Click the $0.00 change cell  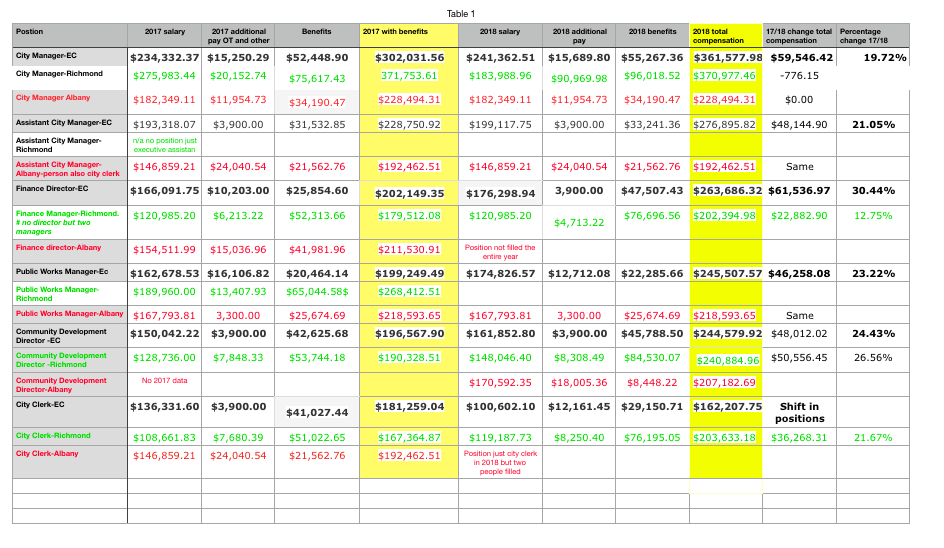[799, 100]
